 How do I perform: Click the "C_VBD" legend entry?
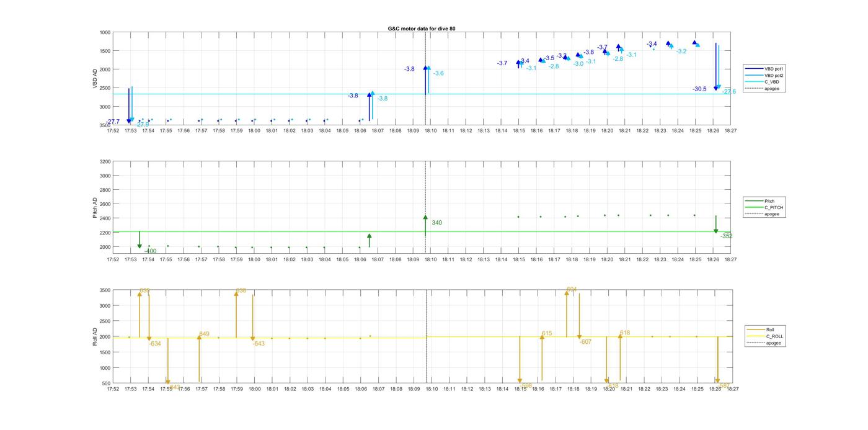[762, 82]
